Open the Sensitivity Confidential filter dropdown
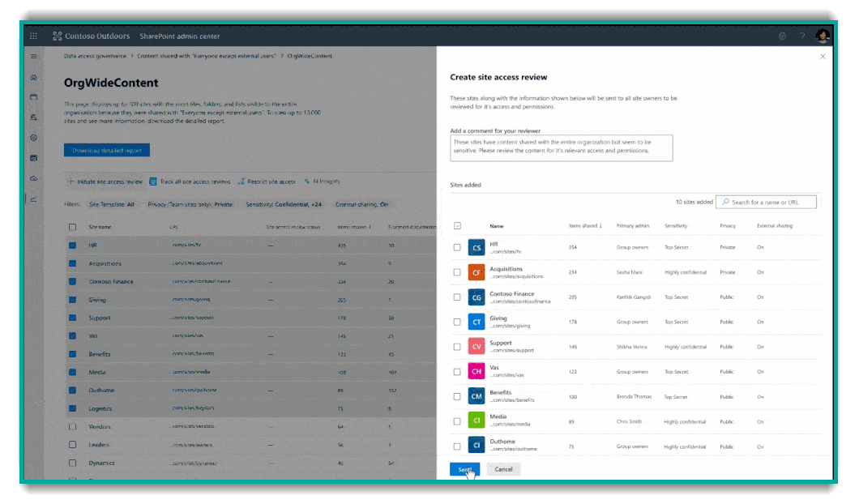 tap(282, 204)
